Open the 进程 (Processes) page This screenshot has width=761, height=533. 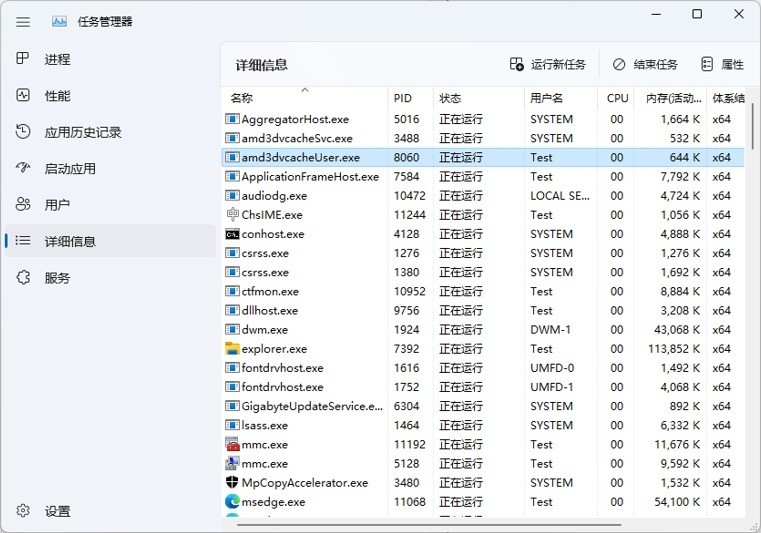pyautogui.click(x=110, y=59)
